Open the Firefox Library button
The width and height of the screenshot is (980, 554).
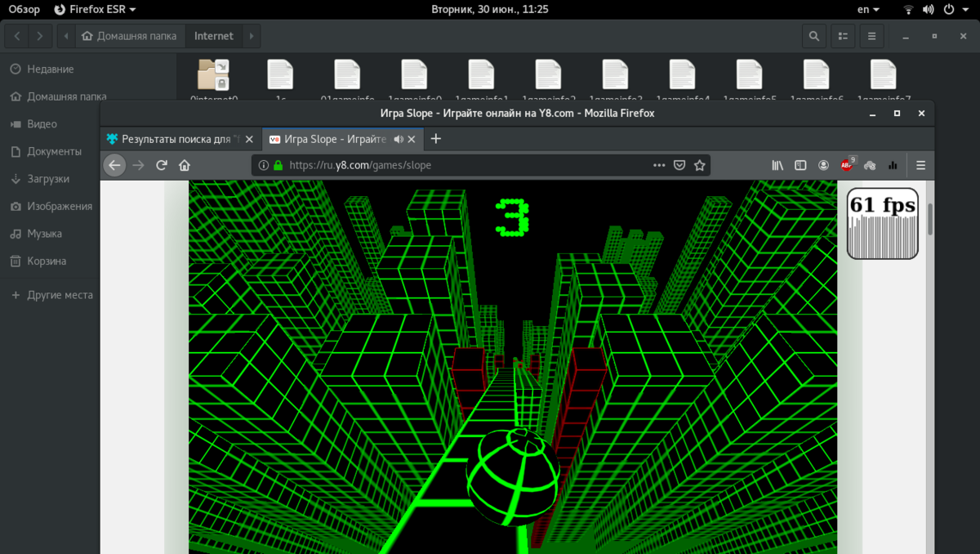777,165
